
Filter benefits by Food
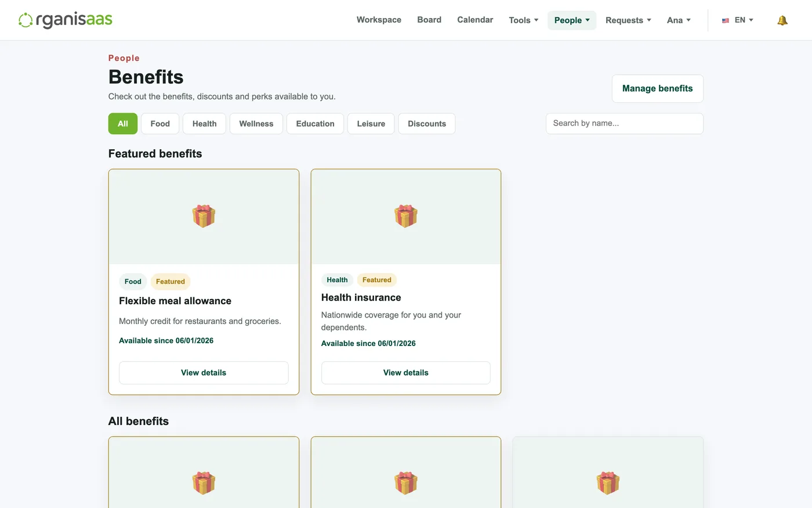pos(160,124)
